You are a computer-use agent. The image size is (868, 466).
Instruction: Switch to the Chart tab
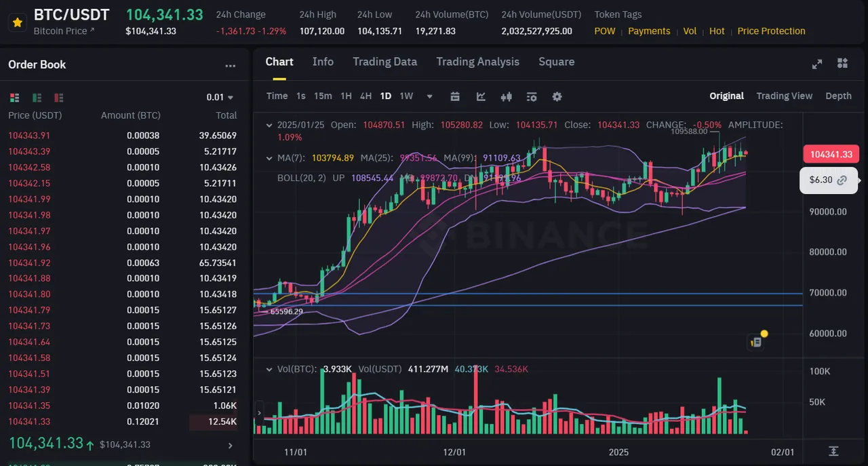click(279, 62)
